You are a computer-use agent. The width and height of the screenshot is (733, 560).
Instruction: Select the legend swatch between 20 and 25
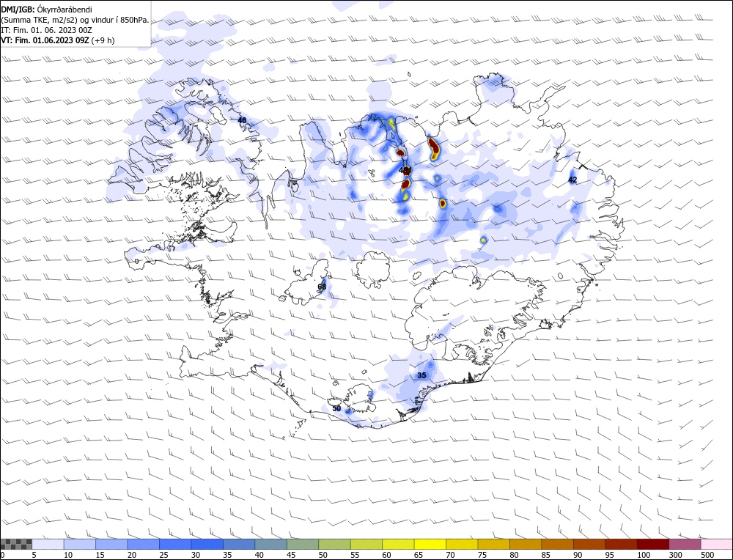pyautogui.click(x=144, y=544)
